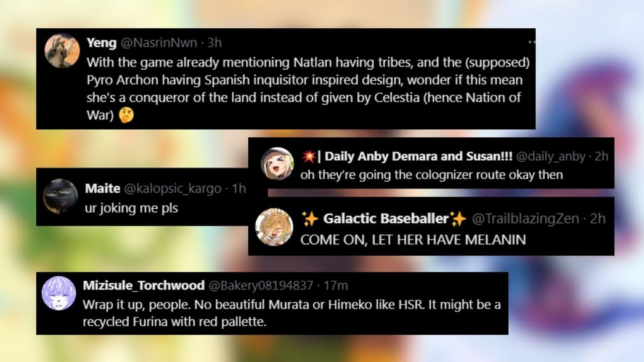Open the 3h timestamp on Yeng's tweet
644x362 pixels.
214,42
